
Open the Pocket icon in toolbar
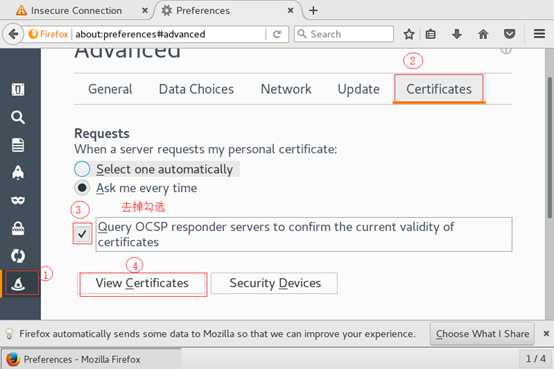[509, 34]
